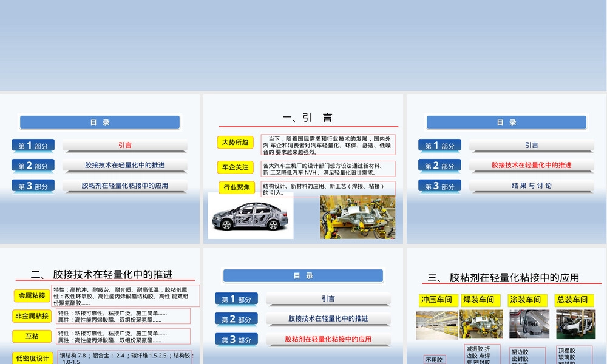Select the text box starting 裙边胶
The height and width of the screenshot is (364, 607).
527,356
